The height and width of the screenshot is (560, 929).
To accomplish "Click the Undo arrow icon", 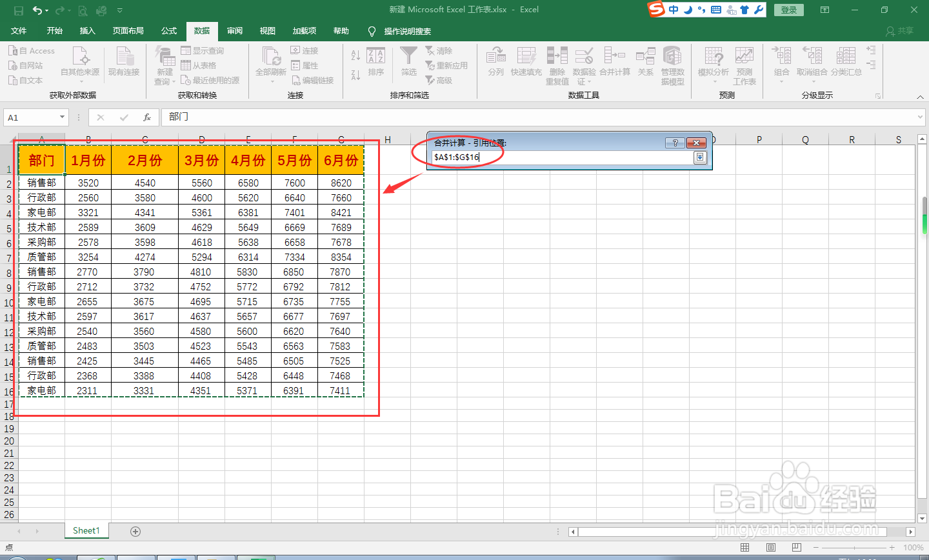I will 38,10.
